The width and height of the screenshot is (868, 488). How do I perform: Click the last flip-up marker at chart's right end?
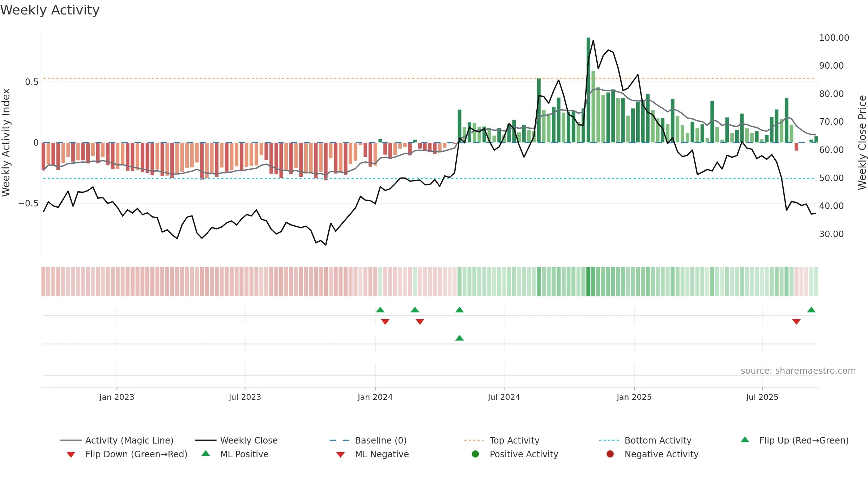811,310
